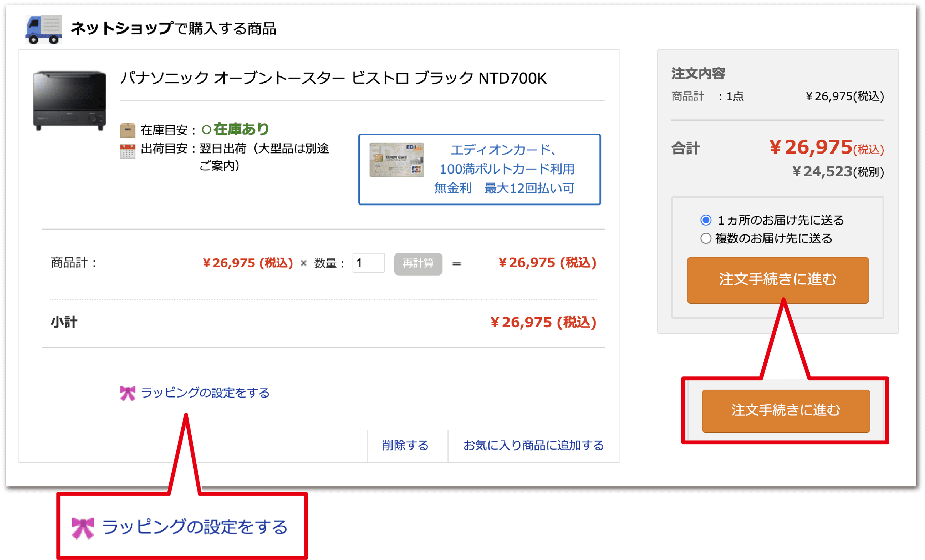Select '複数のお届け先に送る' radio button
This screenshot has width=925, height=560.
point(706,239)
